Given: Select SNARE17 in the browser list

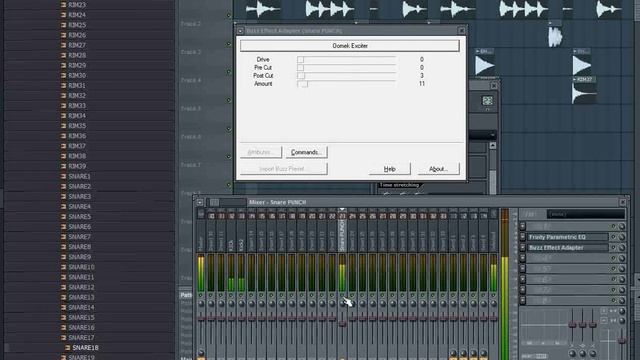Looking at the screenshot, I should (81, 338).
